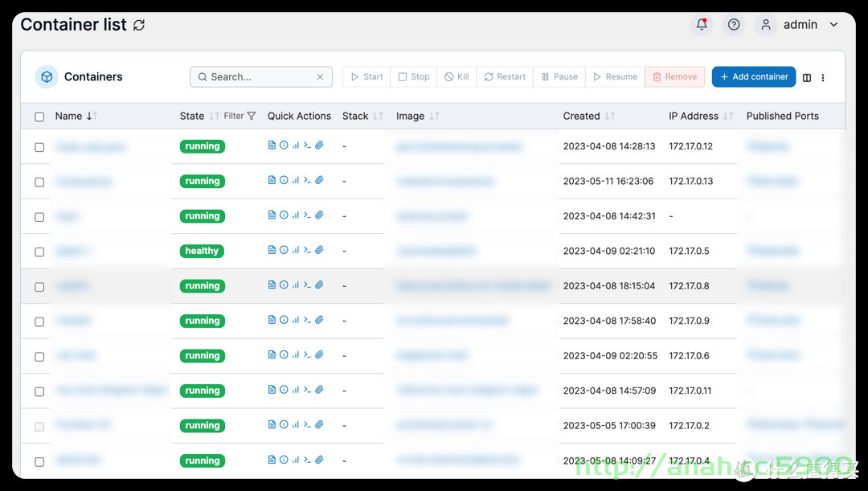Open exec console icon for 172.17.0.6 container
The height and width of the screenshot is (491, 868).
(x=307, y=354)
